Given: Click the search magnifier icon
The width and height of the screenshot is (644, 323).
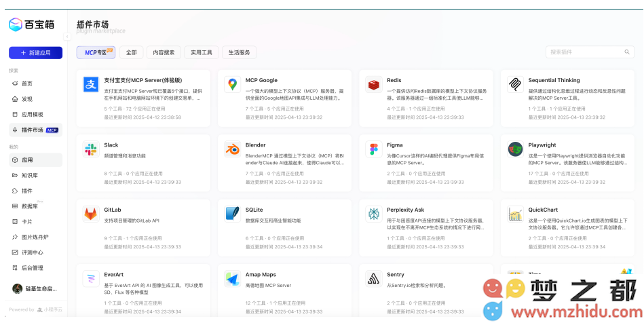Looking at the screenshot, I should tap(627, 52).
